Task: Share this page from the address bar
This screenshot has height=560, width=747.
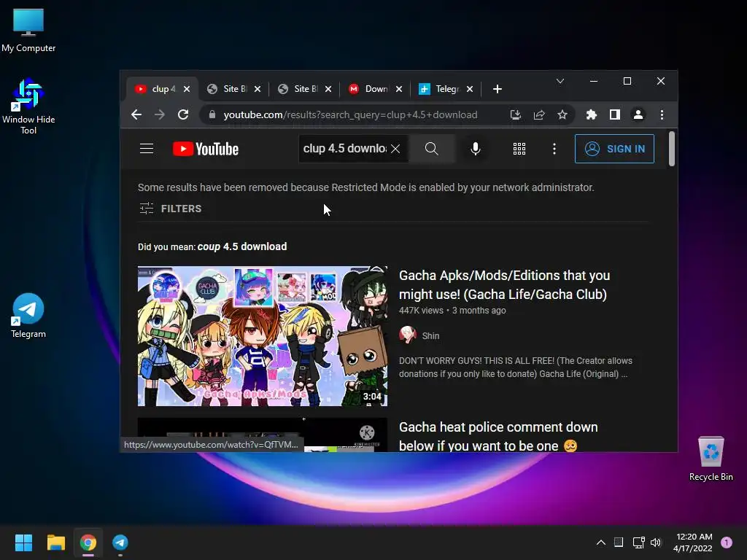Action: click(x=539, y=114)
